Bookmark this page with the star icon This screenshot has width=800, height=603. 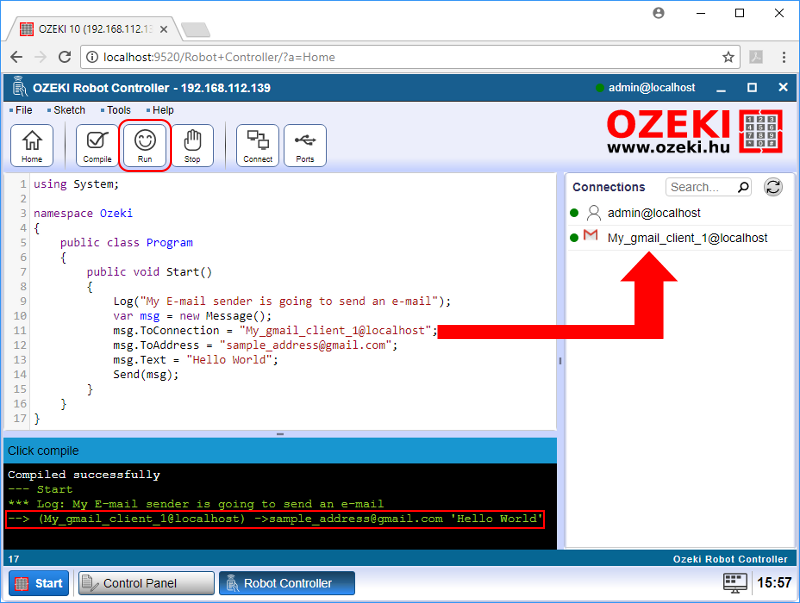729,57
